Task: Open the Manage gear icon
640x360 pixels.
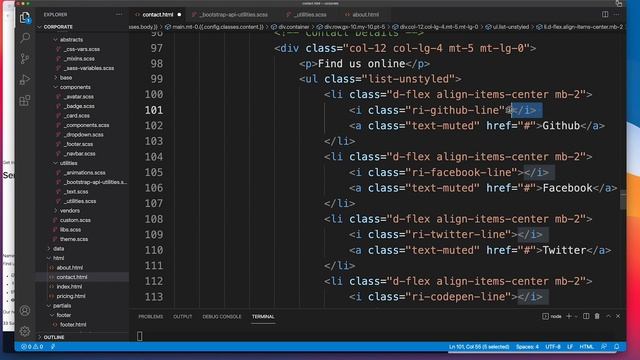Action: click(x=25, y=331)
